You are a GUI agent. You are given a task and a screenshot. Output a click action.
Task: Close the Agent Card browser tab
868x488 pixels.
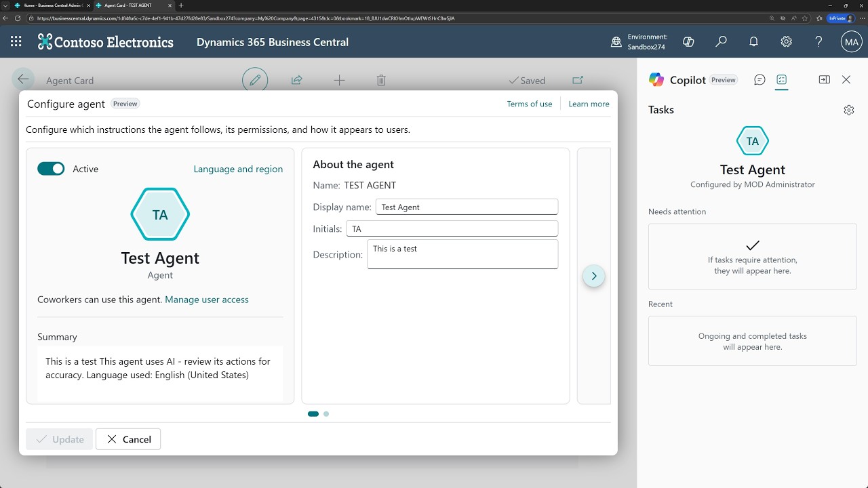click(169, 5)
